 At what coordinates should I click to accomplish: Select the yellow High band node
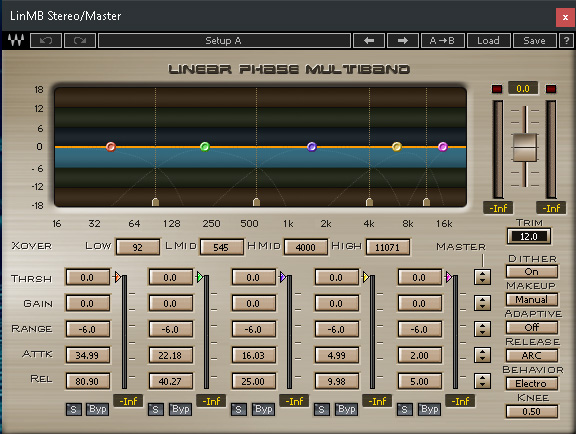[396, 147]
